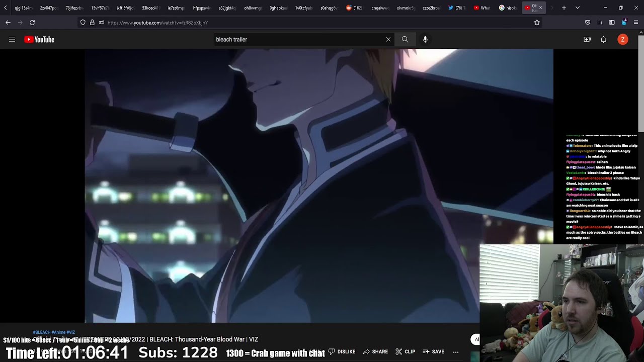
Task: Open browser library icon
Action: click(600, 23)
